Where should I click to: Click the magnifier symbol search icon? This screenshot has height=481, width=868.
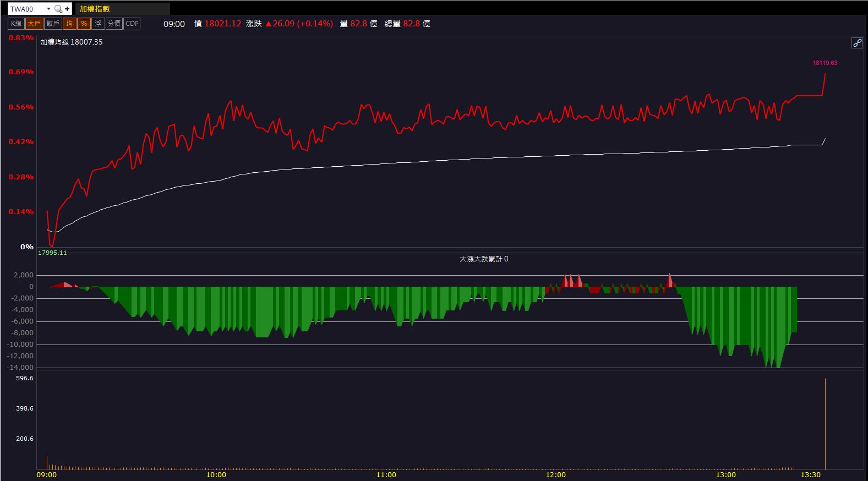pyautogui.click(x=58, y=9)
